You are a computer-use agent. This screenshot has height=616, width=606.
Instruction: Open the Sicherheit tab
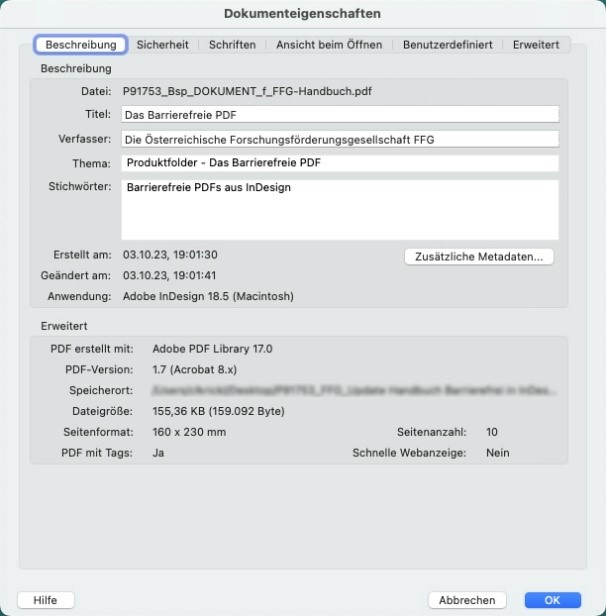point(162,44)
